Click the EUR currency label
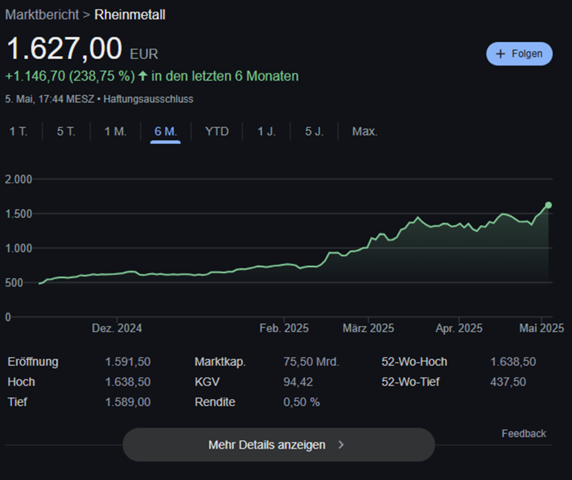Image resolution: width=572 pixels, height=480 pixels. click(x=144, y=54)
